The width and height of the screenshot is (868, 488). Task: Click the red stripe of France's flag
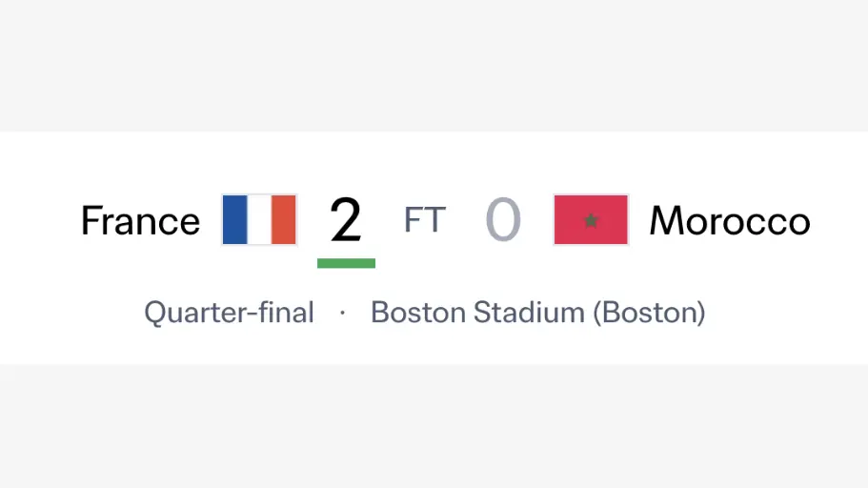click(283, 219)
